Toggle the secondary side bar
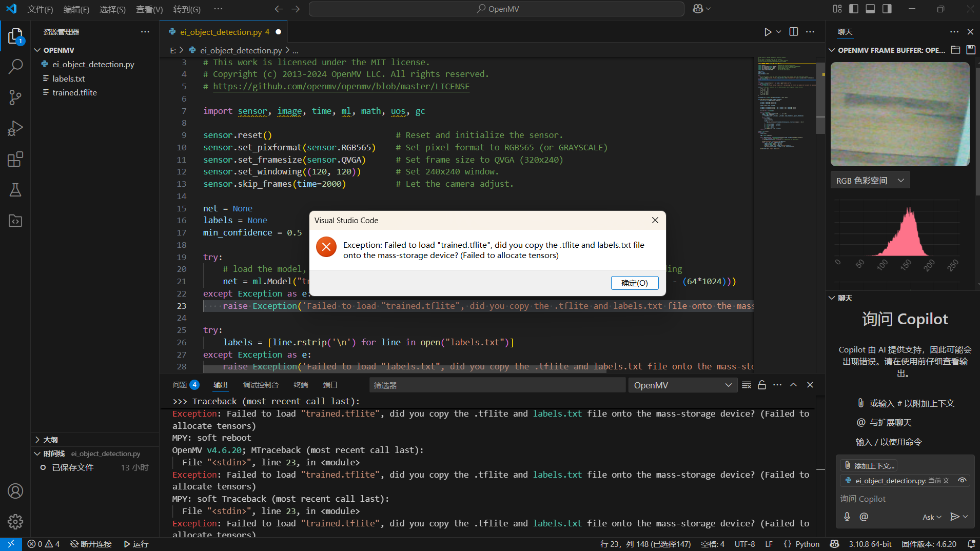The height and width of the screenshot is (551, 980). (x=887, y=9)
